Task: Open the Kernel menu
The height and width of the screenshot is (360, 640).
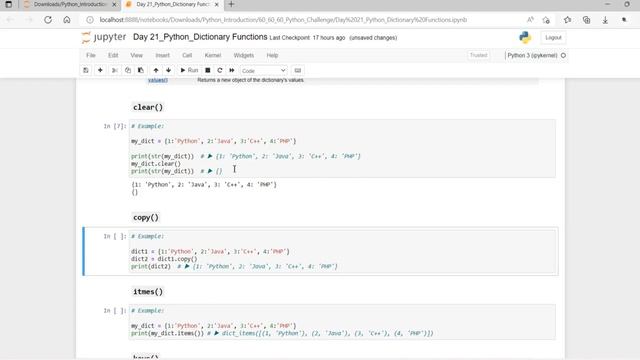Action: click(x=213, y=55)
